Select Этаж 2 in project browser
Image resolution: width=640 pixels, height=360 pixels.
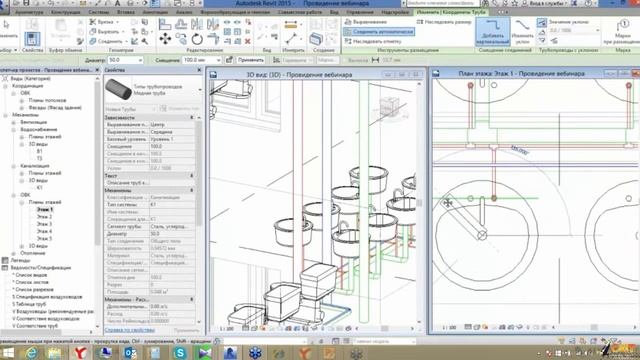pos(44,217)
